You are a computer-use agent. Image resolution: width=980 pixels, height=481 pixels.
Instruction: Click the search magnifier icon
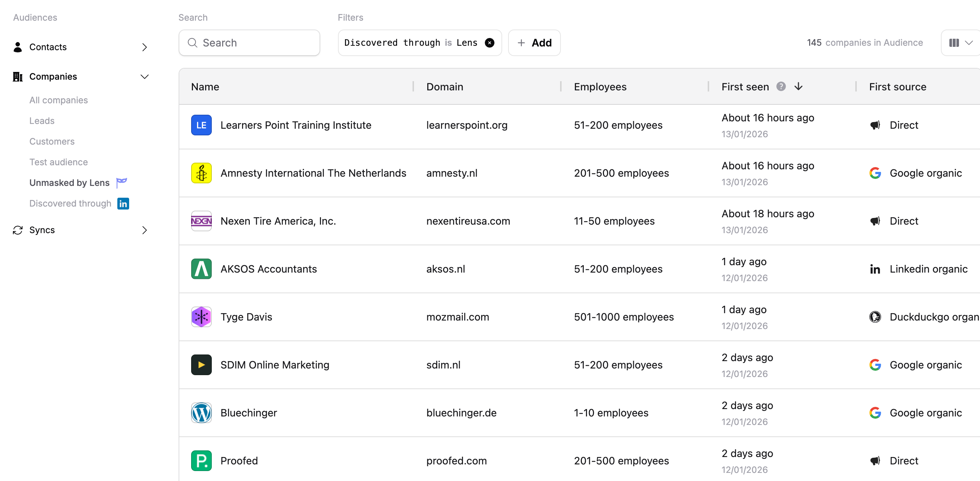[193, 42]
